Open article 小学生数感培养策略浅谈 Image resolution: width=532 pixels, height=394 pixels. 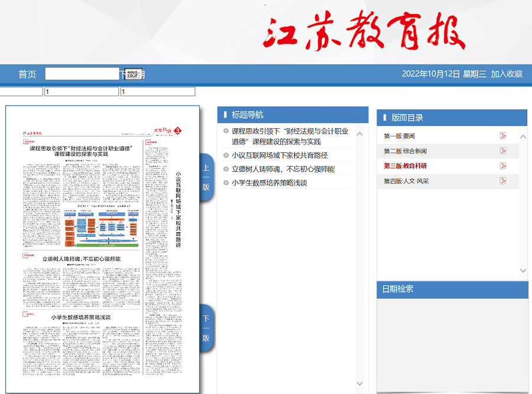coord(270,183)
